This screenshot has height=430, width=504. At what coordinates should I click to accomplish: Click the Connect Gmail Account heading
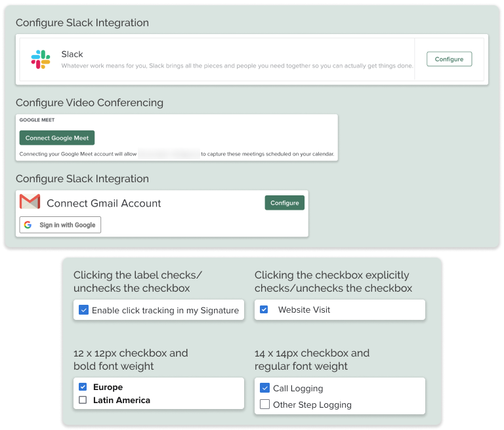click(x=104, y=203)
